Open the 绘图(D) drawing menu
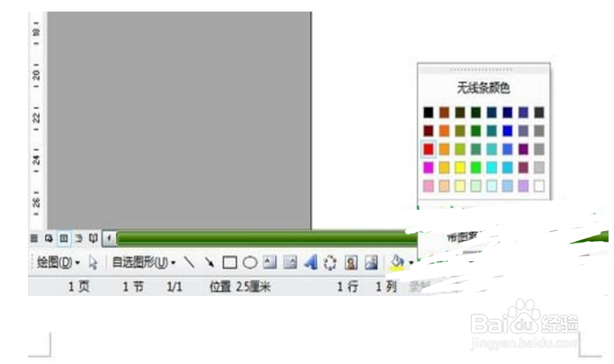 tap(58, 262)
